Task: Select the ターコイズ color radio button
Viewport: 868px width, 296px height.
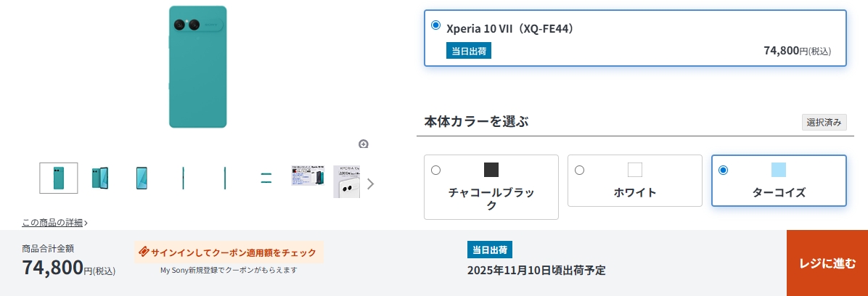Action: click(723, 170)
